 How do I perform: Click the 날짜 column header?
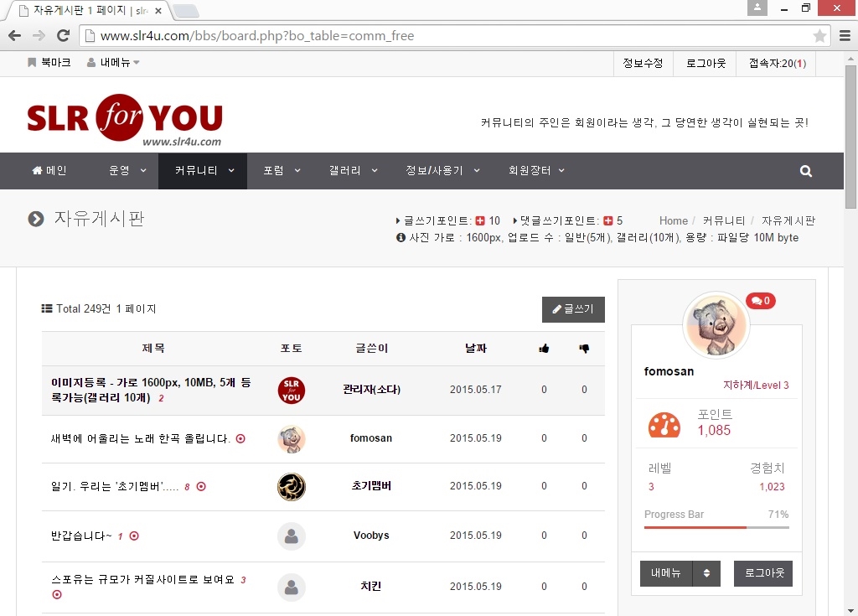pos(476,349)
